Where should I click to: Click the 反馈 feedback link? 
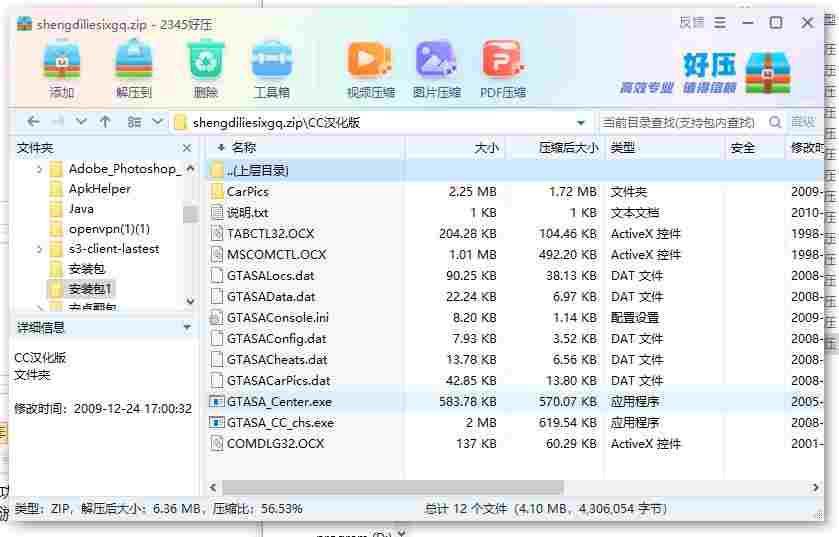(691, 22)
